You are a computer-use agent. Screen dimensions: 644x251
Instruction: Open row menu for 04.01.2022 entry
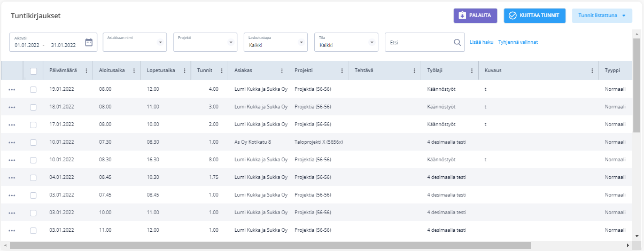(12, 177)
